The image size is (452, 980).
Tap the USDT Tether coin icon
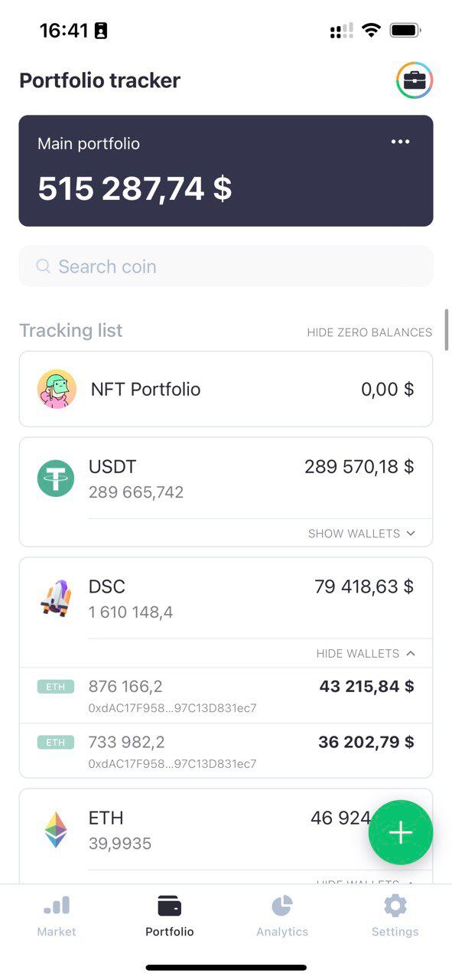click(x=56, y=479)
